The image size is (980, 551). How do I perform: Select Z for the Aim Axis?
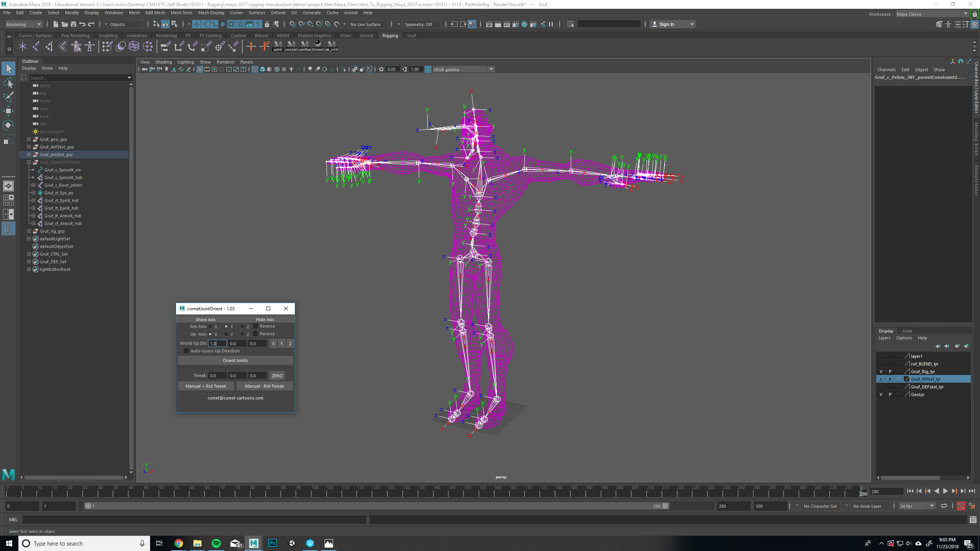(x=242, y=326)
